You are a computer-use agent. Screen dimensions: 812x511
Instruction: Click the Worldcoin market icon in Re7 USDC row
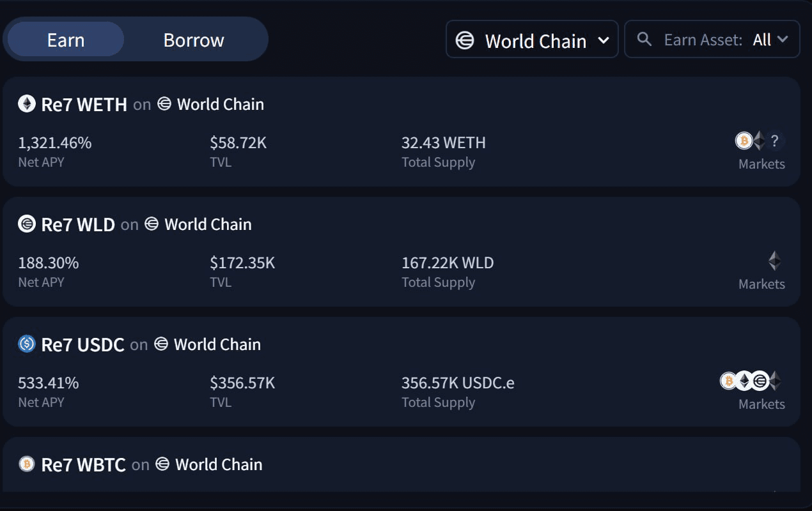tap(760, 381)
